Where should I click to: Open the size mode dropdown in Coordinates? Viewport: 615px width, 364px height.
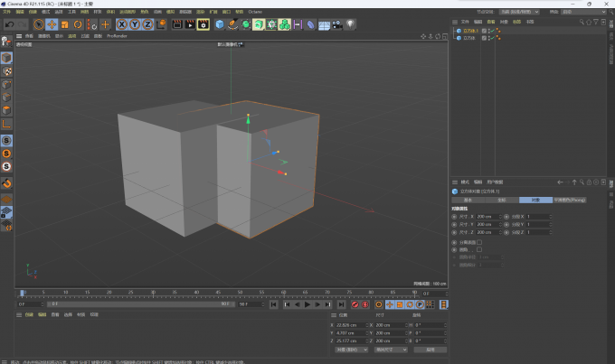pyautogui.click(x=391, y=350)
